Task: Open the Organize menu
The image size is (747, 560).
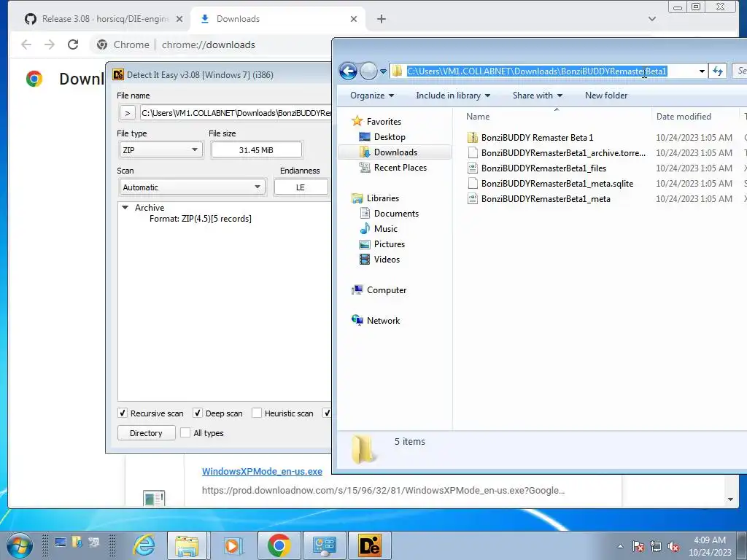Action: [372, 96]
